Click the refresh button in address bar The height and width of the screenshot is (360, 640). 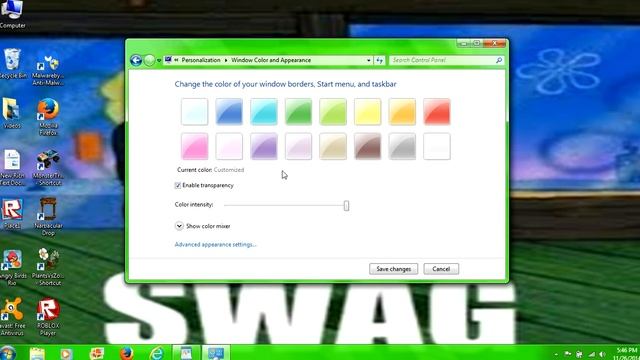pyautogui.click(x=379, y=60)
